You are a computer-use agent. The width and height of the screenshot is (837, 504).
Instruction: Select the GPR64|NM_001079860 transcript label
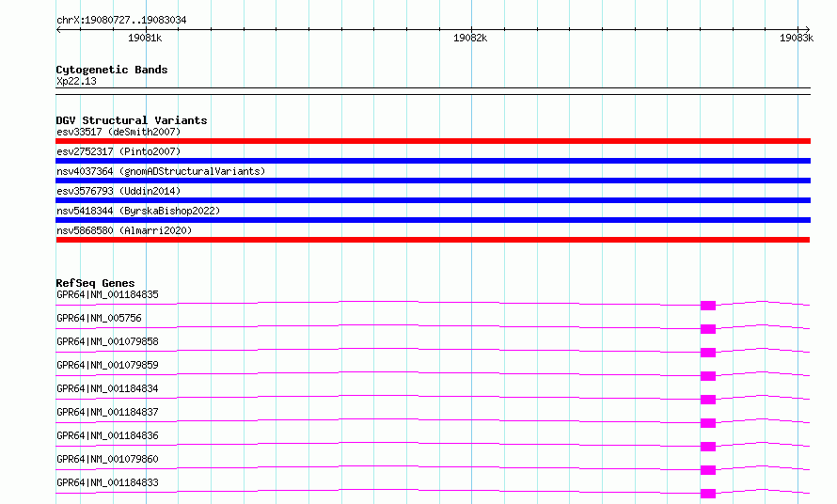coord(107,459)
